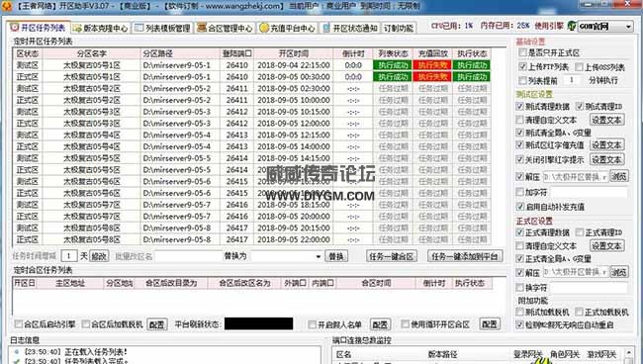Image resolution: width=643 pixels, height=364 pixels.
Task: Toggle the 测试清理ID checkbox
Action: coord(580,106)
